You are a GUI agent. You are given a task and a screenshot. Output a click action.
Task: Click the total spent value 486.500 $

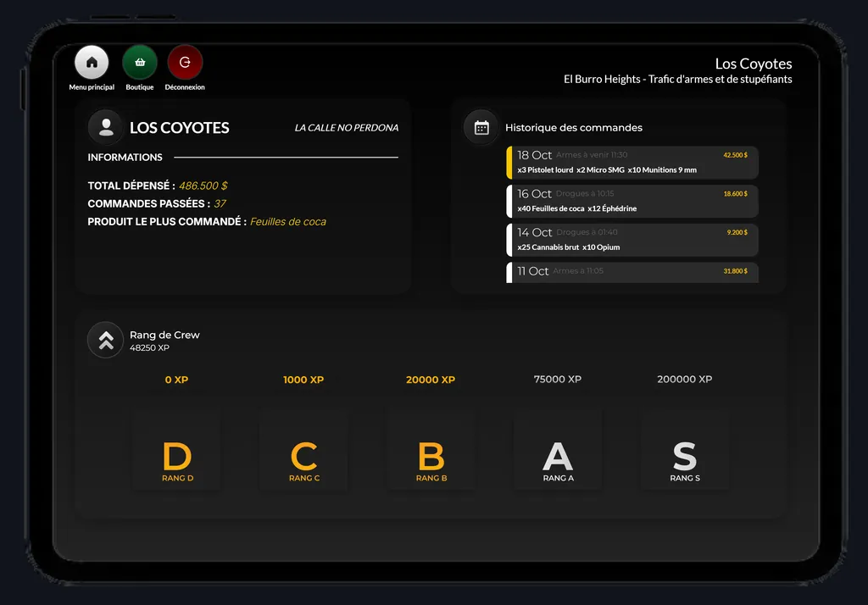(x=203, y=186)
